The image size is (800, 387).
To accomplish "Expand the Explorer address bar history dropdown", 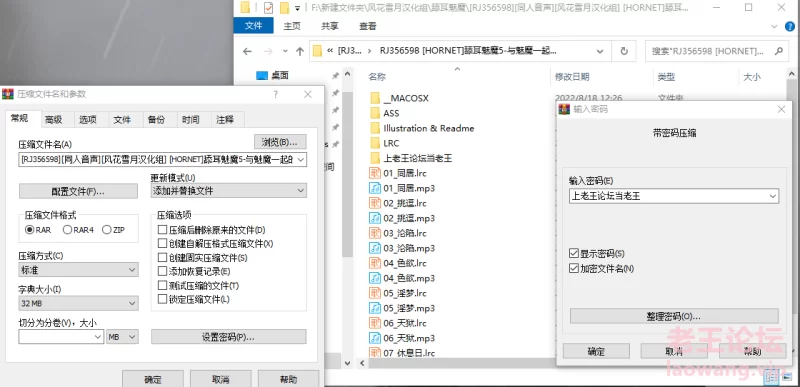I will coord(601,51).
